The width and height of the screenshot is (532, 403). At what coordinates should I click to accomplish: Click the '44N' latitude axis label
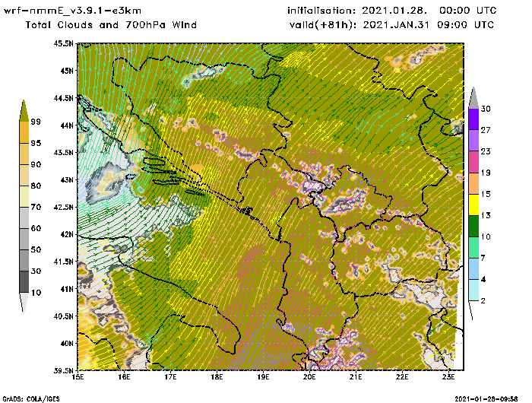pos(67,125)
